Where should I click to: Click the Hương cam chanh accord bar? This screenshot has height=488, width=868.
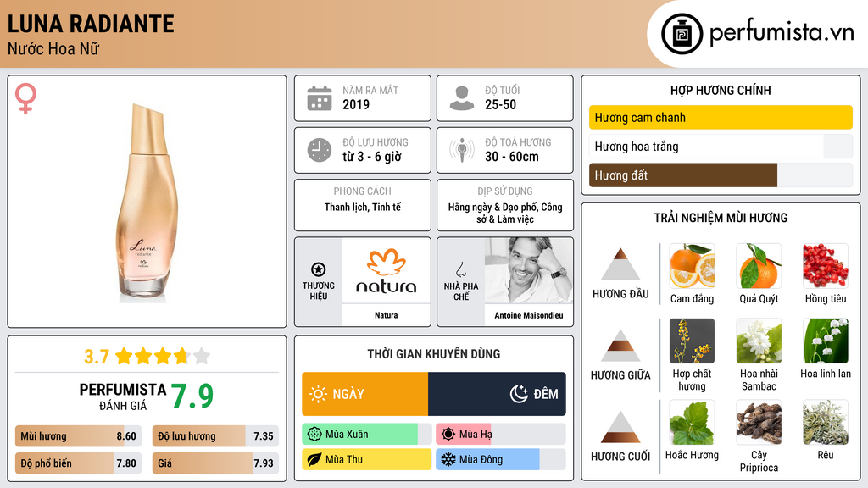click(721, 117)
